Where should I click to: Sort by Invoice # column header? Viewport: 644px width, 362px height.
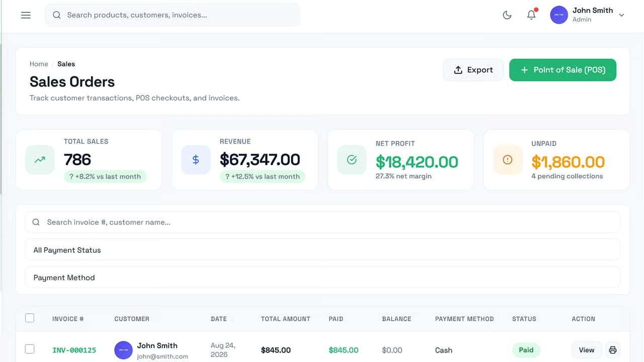point(68,319)
